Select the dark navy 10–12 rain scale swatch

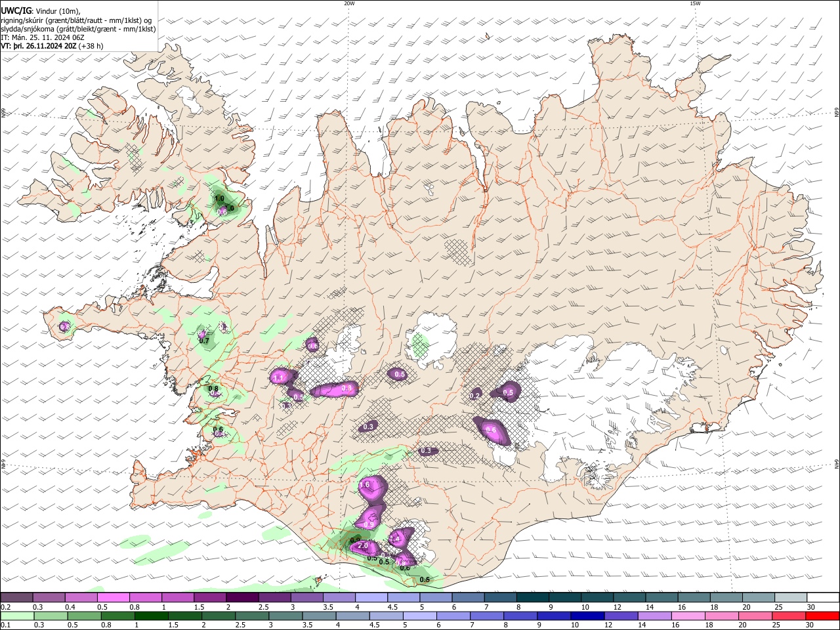(586, 616)
